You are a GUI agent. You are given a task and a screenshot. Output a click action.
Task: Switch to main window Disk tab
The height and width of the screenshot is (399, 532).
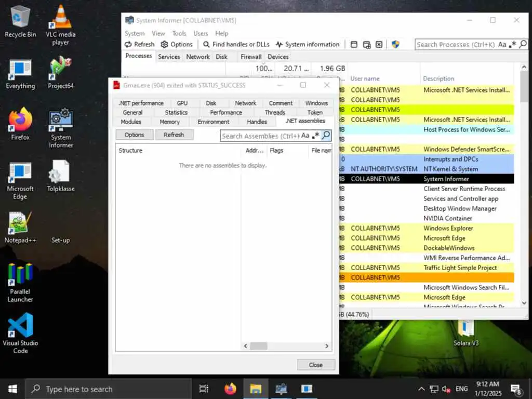pos(221,57)
